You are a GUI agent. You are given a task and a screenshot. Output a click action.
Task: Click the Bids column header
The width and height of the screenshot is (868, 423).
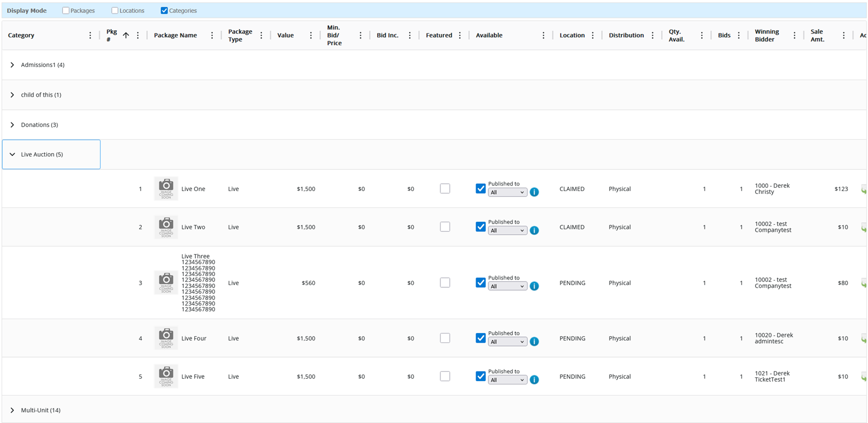724,35
